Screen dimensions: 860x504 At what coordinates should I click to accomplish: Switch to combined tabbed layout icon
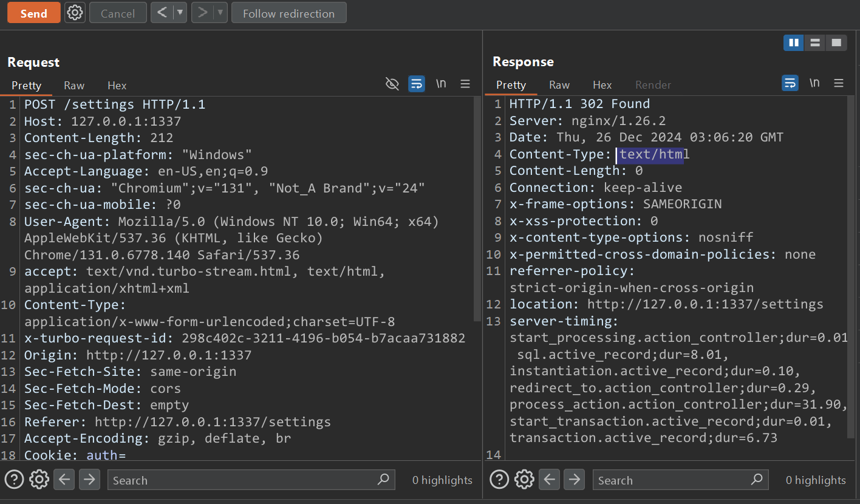tap(836, 43)
